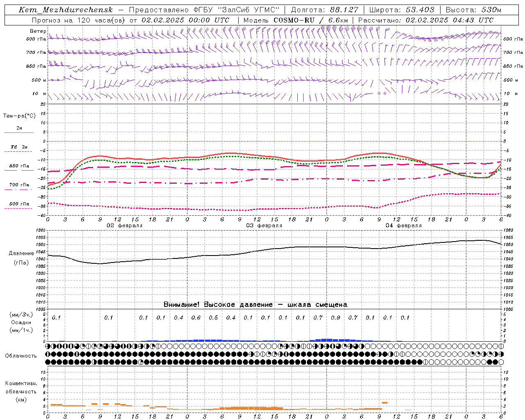Click the 0.5 precipitation value
Viewport: 525px width, 420px height.
pos(213,317)
